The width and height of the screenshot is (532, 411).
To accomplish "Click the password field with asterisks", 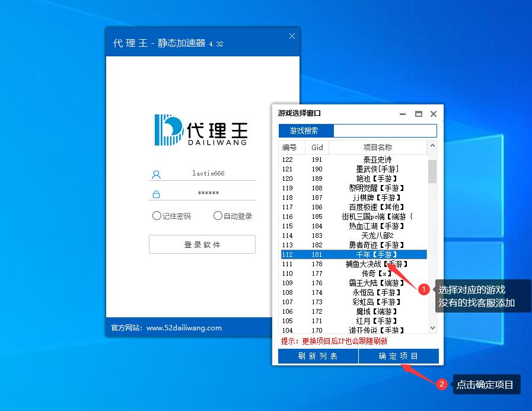I will point(208,193).
